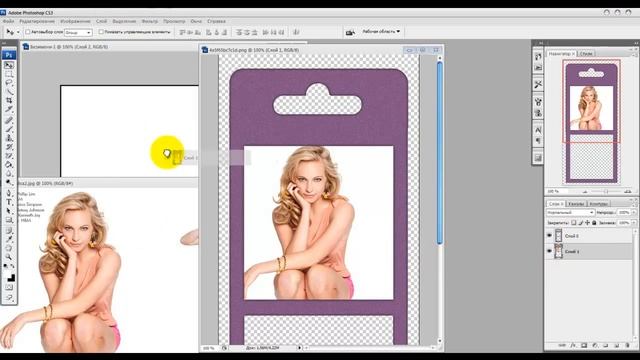Add a layer mask in Layers panel
The width and height of the screenshot is (640, 360).
click(584, 345)
